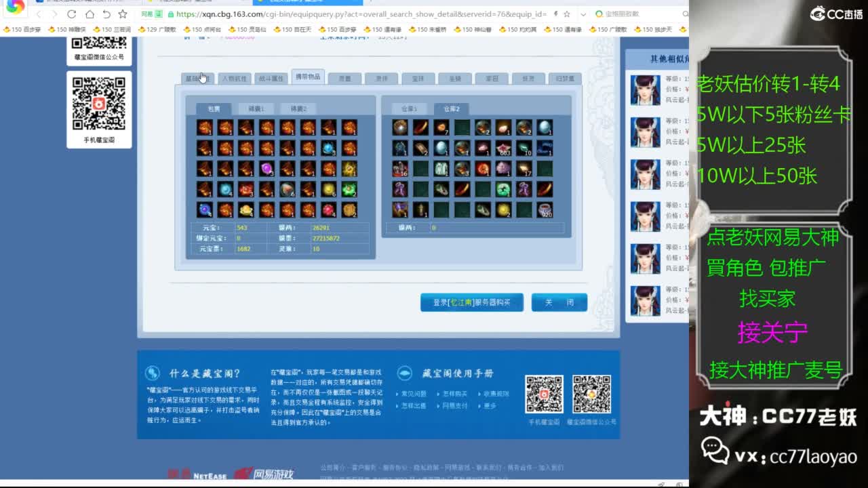
Task: Close the detail panel with 关闭 button
Action: coord(559,302)
